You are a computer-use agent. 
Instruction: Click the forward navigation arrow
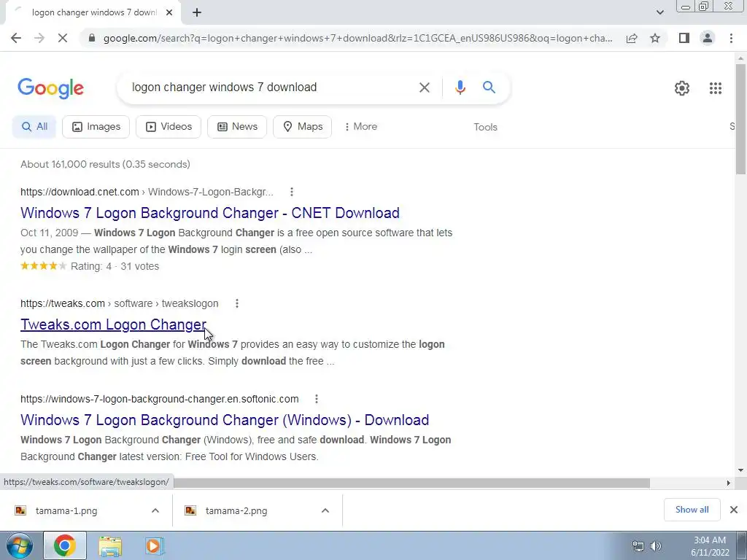[x=39, y=38]
